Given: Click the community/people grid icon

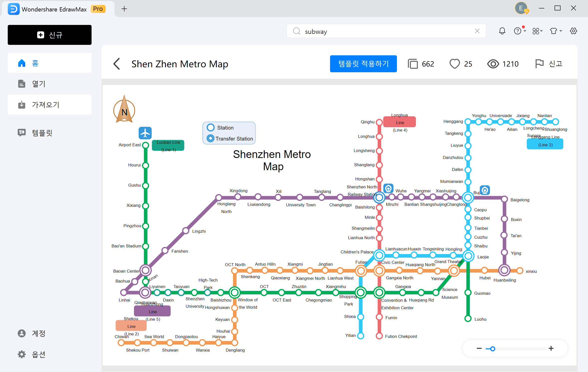Looking at the screenshot, I should point(536,31).
